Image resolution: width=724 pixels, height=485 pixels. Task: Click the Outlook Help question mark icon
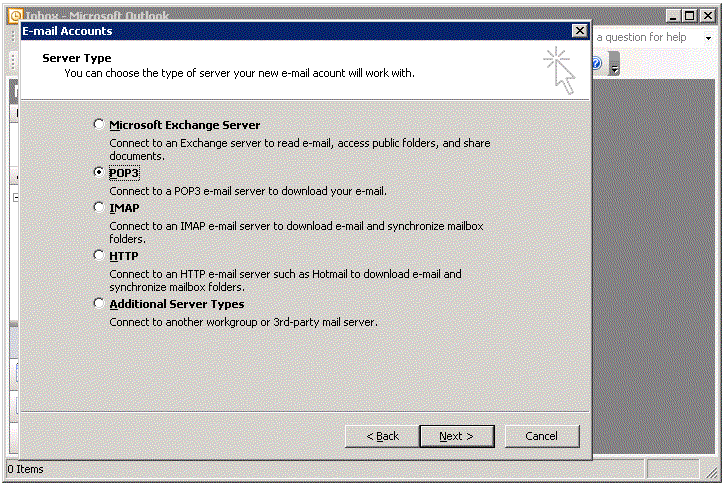597,63
